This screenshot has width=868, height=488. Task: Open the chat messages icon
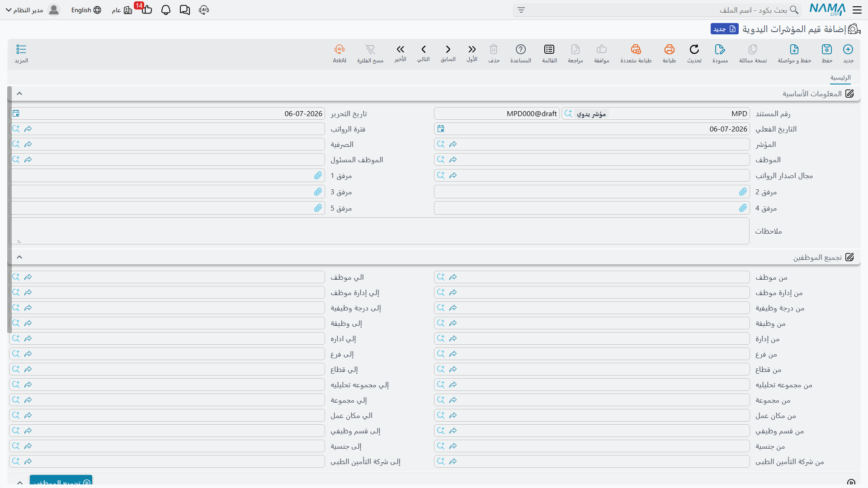[x=185, y=10]
